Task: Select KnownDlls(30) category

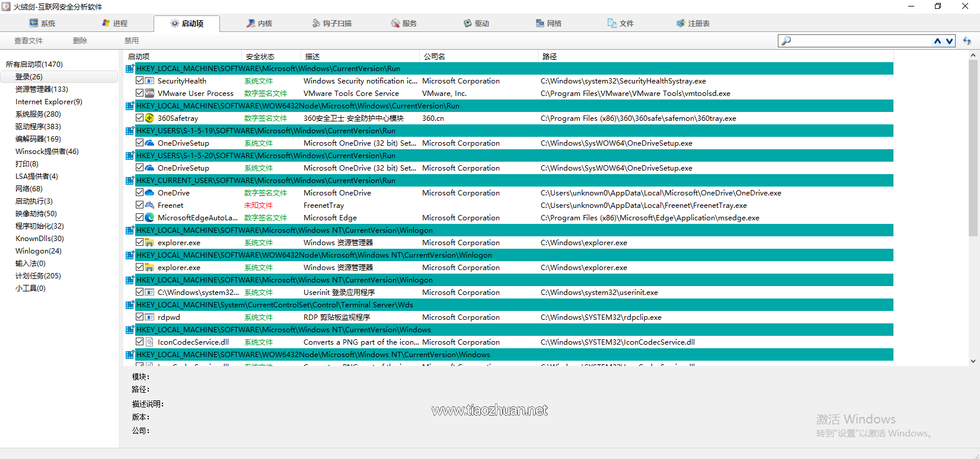Action: [40, 238]
